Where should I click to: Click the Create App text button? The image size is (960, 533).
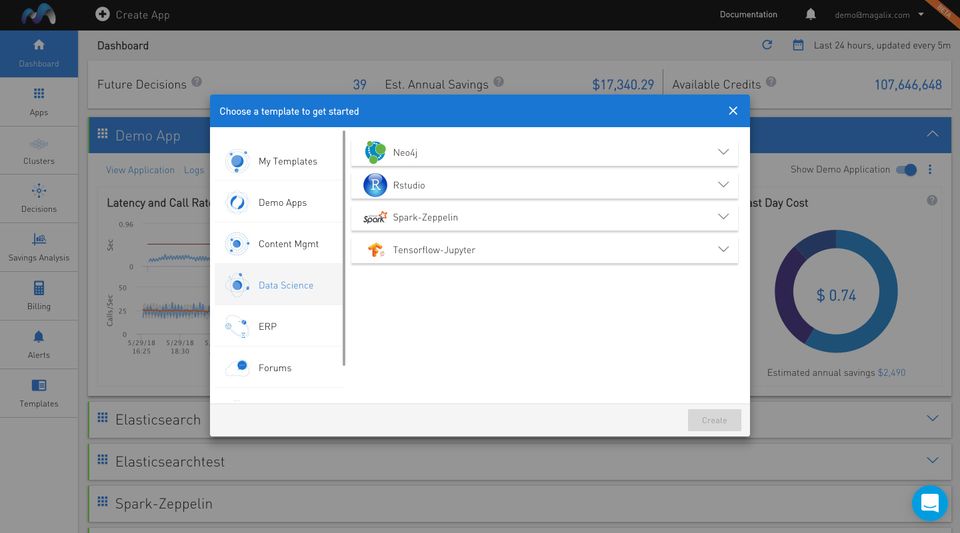pos(142,15)
